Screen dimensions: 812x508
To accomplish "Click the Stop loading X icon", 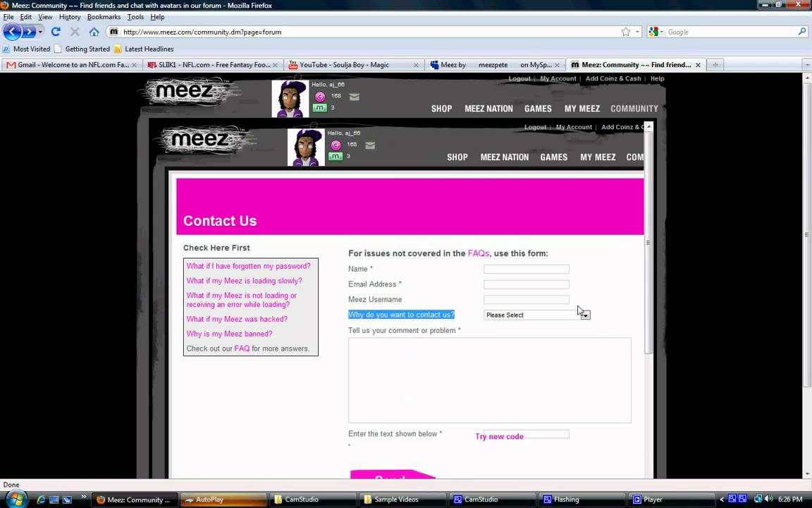I will point(75,32).
